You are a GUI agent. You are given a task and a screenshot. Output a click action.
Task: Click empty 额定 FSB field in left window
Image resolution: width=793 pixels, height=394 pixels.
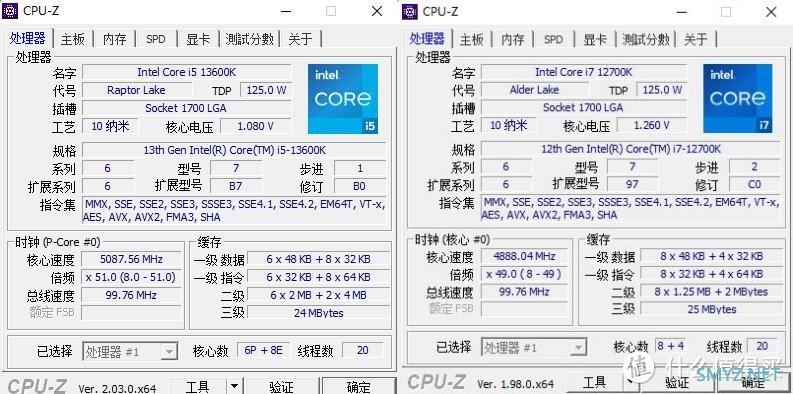pos(131,313)
